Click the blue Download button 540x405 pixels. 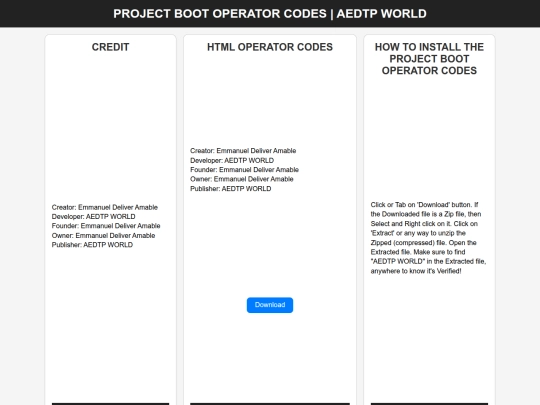coord(270,305)
